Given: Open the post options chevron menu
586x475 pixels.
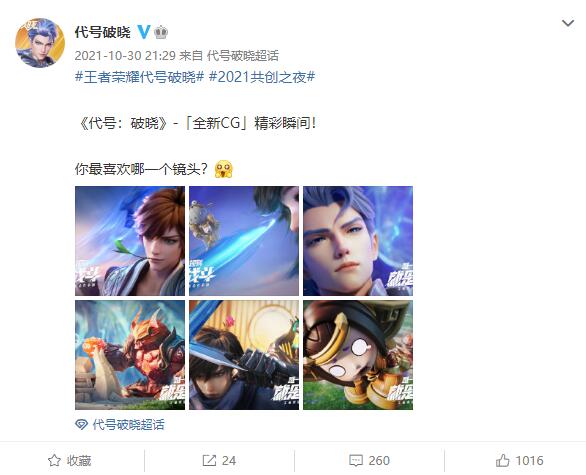Looking at the screenshot, I should click(568, 24).
